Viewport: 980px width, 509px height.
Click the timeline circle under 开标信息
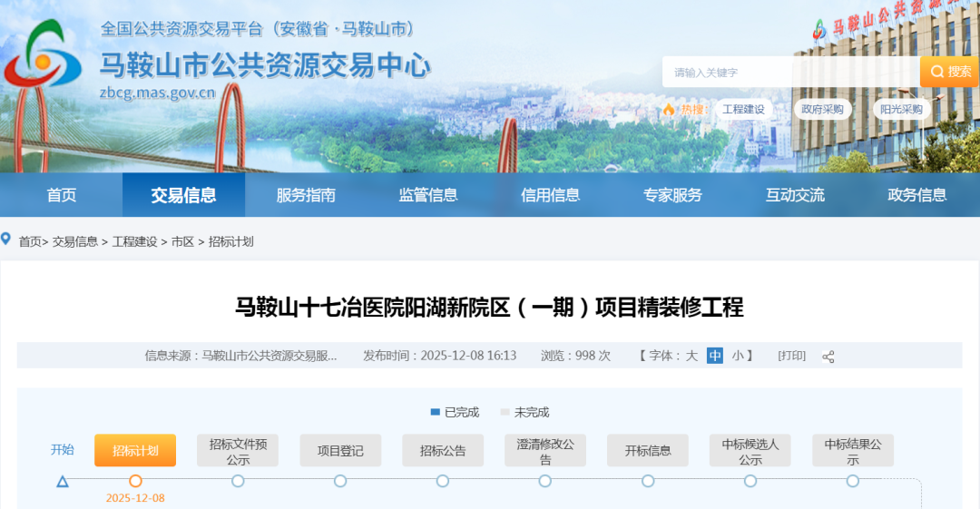pos(648,481)
